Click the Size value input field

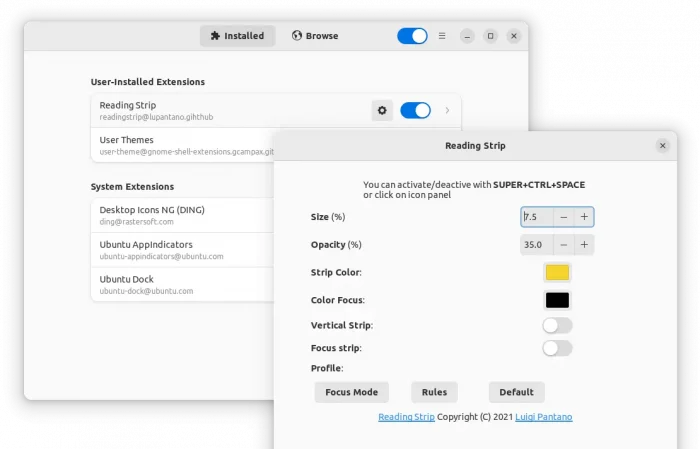coord(536,217)
